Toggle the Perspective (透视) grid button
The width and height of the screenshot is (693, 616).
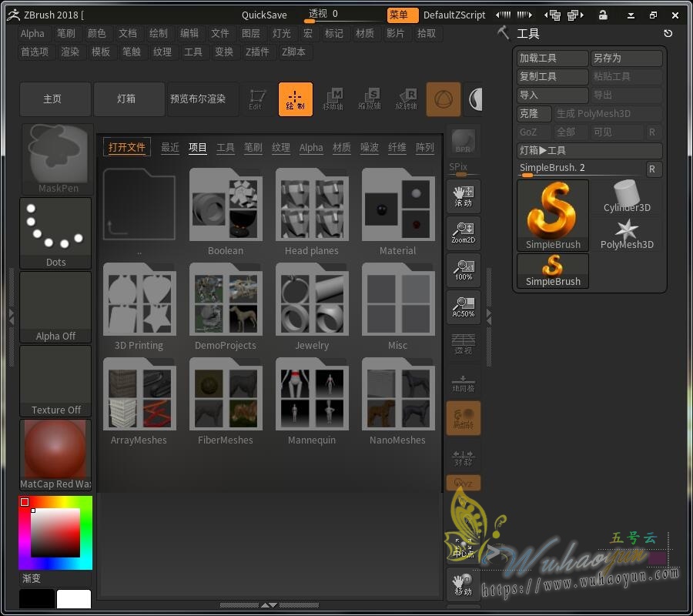(464, 344)
